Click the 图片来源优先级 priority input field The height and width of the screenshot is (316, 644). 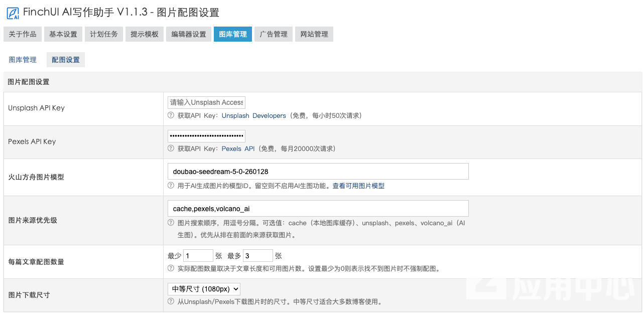[318, 208]
